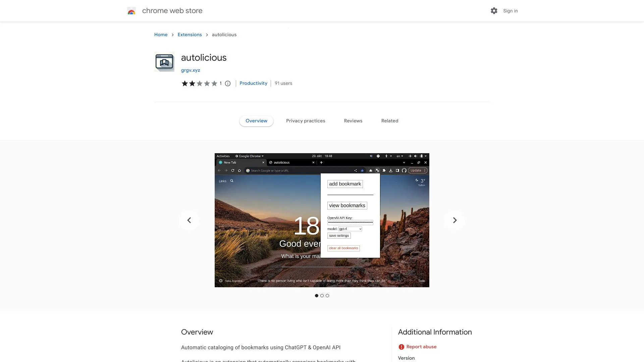Click the Sign in link
The height and width of the screenshot is (362, 644).
(510, 11)
